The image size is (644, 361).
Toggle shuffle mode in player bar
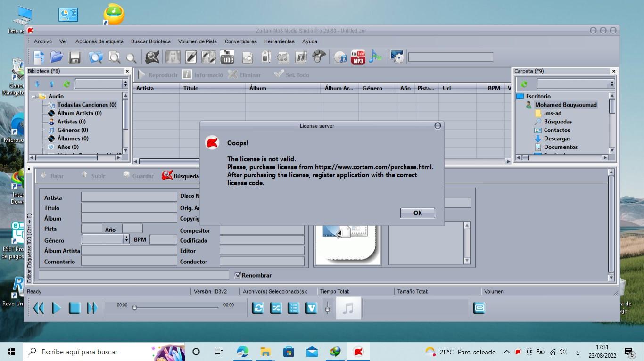tap(276, 308)
